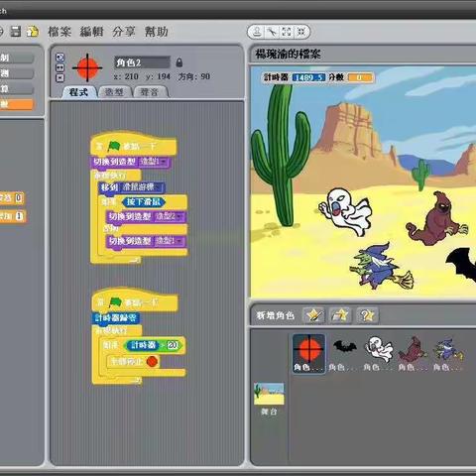Open the 編輯 menu
476x476 pixels.
[x=92, y=32]
